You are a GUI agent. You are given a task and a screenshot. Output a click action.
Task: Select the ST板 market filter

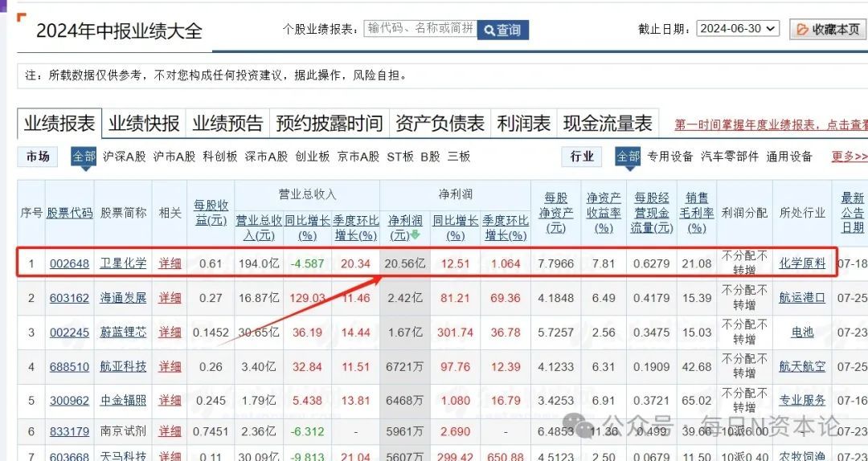[400, 157]
